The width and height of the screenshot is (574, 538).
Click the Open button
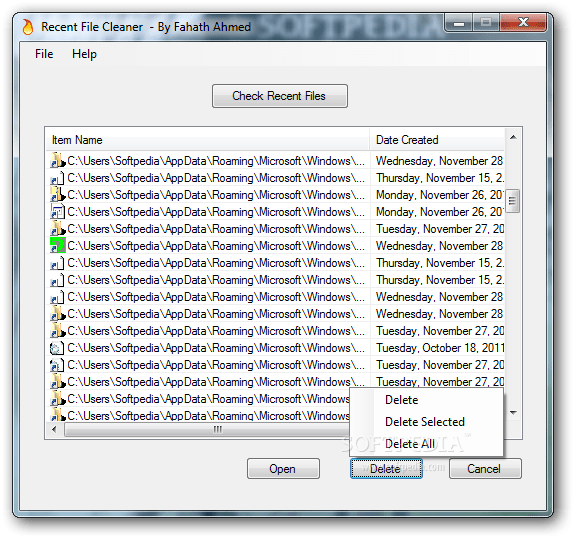[x=283, y=468]
